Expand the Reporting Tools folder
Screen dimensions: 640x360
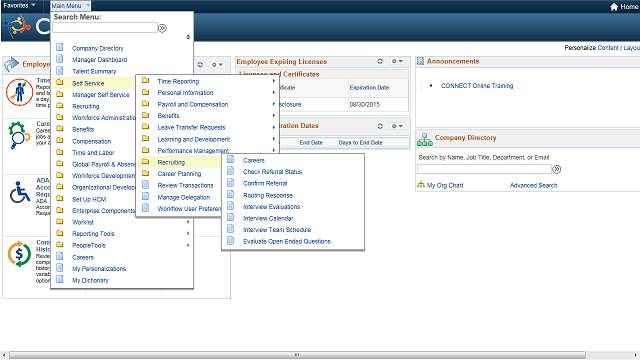(x=93, y=233)
